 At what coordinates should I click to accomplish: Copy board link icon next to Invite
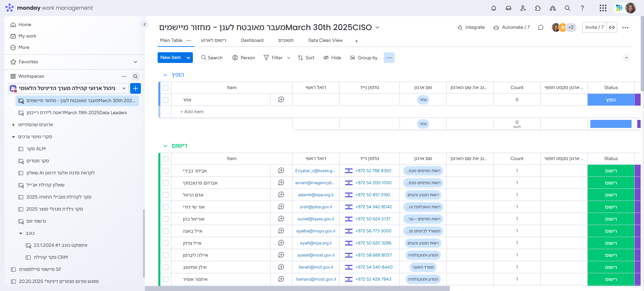click(x=612, y=27)
